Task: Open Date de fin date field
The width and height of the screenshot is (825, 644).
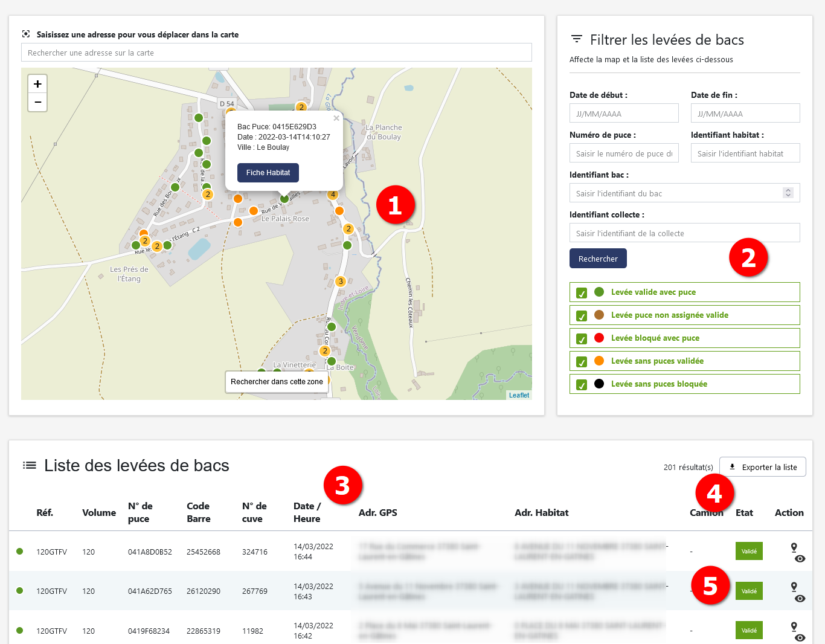Action: [745, 114]
